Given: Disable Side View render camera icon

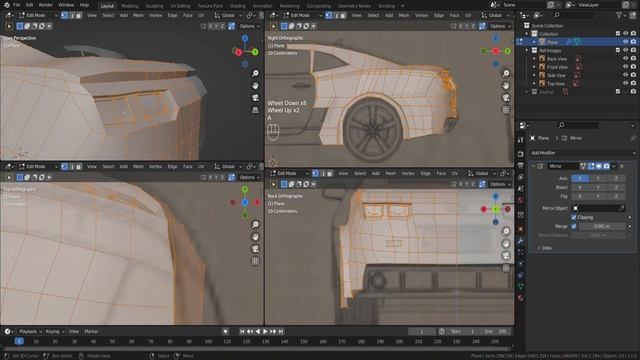Looking at the screenshot, I should pyautogui.click(x=633, y=76).
